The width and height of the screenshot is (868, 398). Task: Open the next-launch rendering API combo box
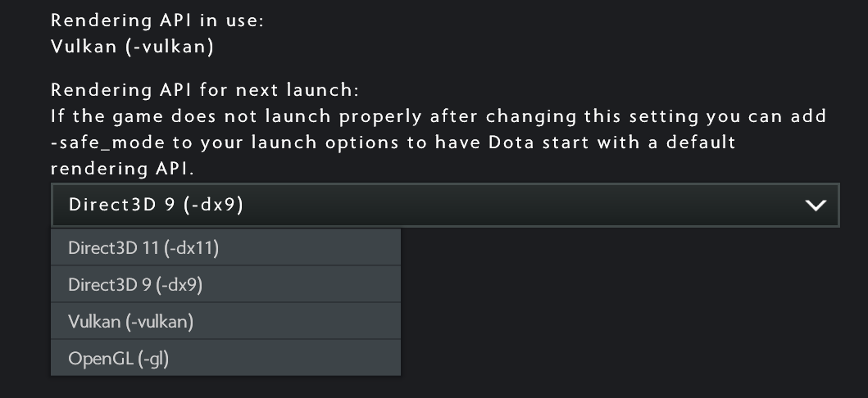444,206
